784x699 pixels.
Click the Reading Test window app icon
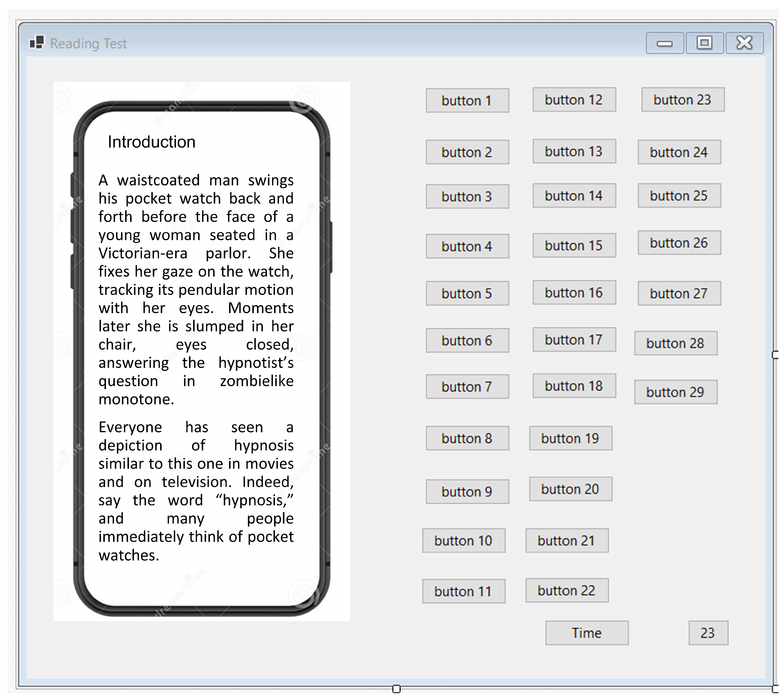tap(37, 42)
